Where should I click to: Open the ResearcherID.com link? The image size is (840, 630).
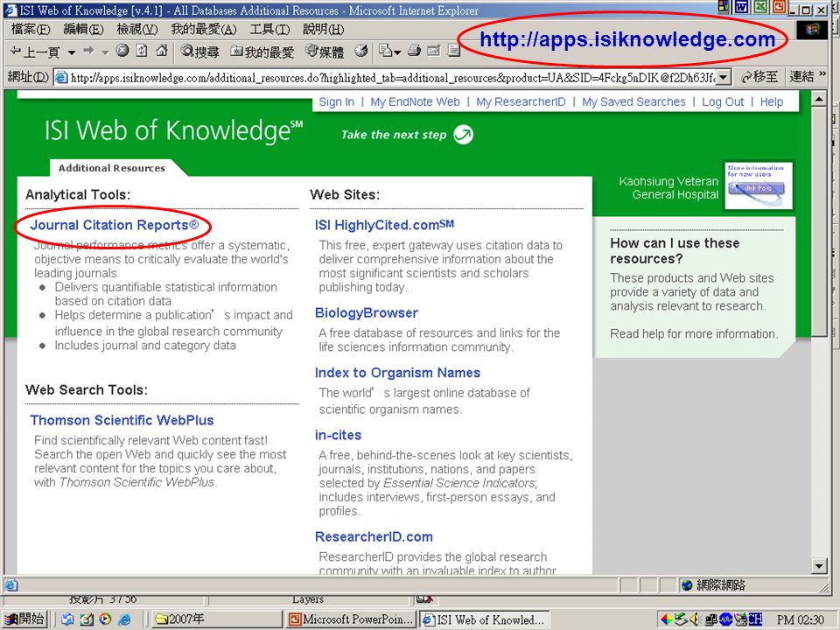(374, 536)
